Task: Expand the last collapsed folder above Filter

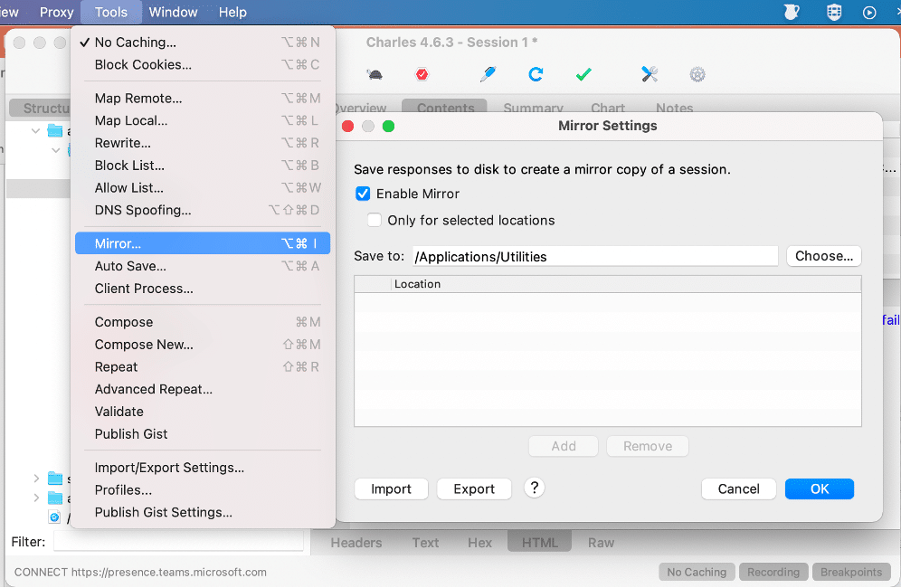Action: [x=36, y=498]
